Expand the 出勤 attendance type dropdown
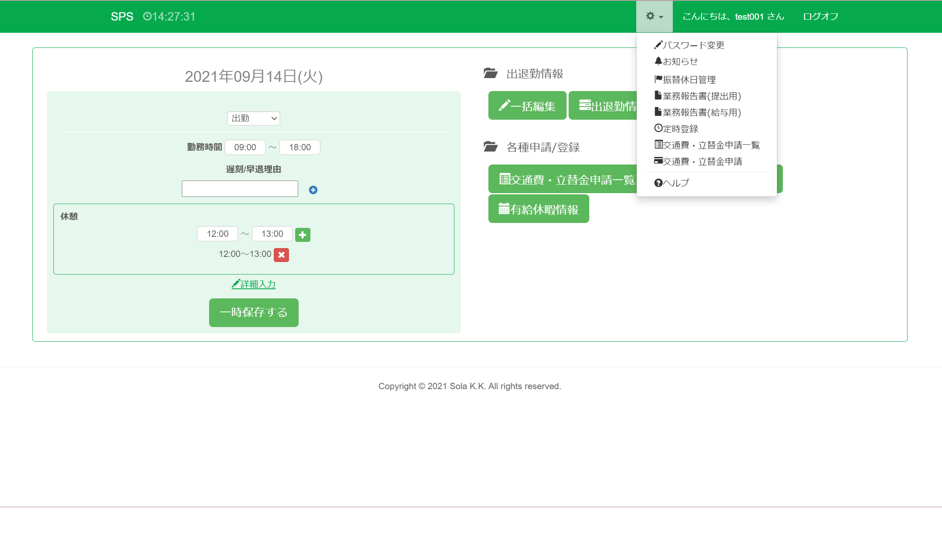The height and width of the screenshot is (560, 942). pyautogui.click(x=254, y=118)
